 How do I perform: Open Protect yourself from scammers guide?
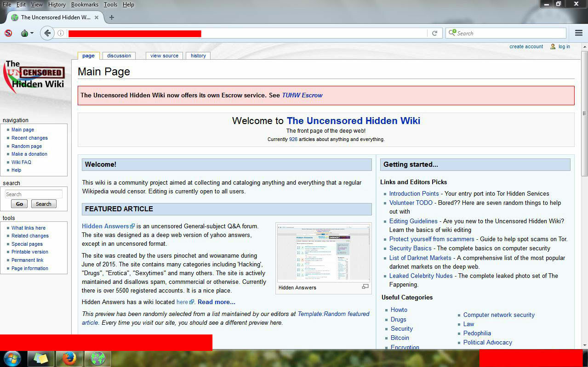432,239
